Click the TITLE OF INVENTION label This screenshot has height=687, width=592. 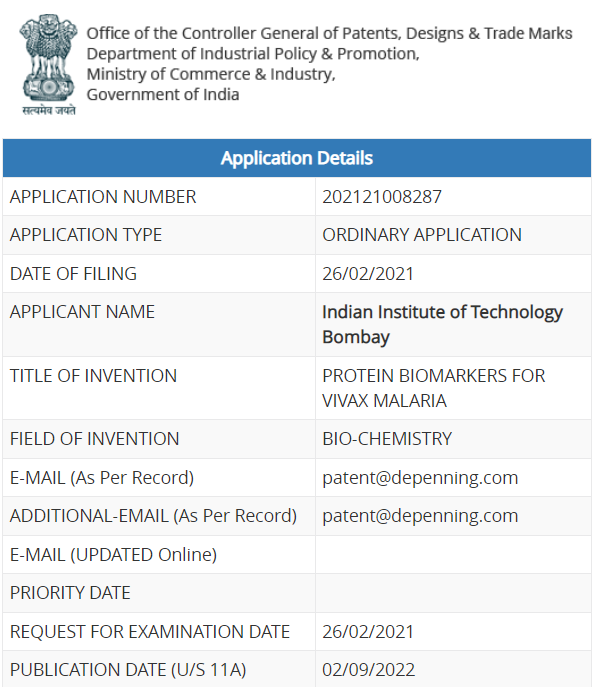[x=93, y=376]
